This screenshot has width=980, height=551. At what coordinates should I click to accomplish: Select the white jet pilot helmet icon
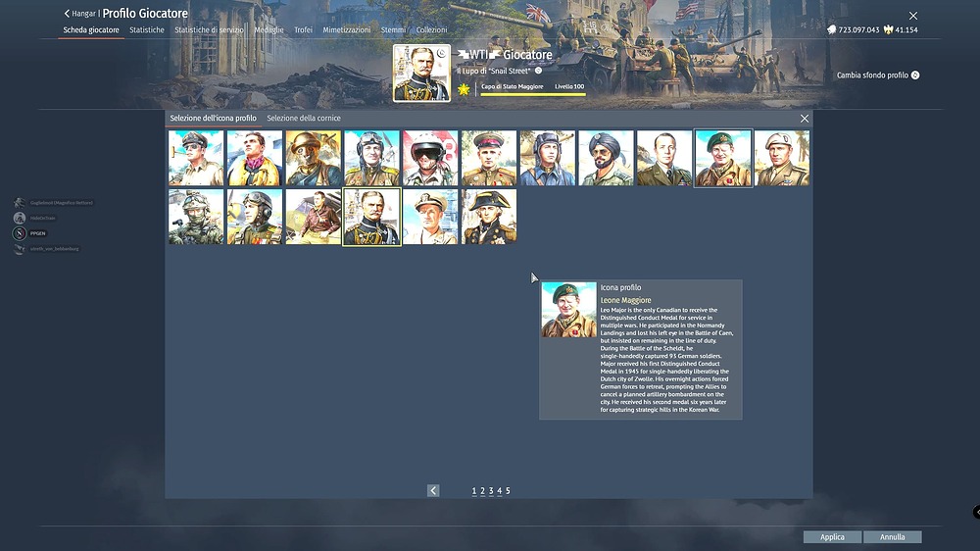click(430, 158)
